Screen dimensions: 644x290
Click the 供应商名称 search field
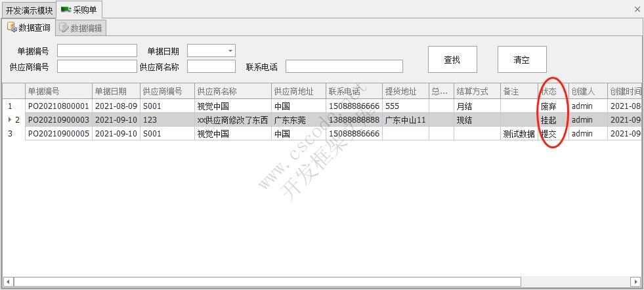tap(211, 66)
